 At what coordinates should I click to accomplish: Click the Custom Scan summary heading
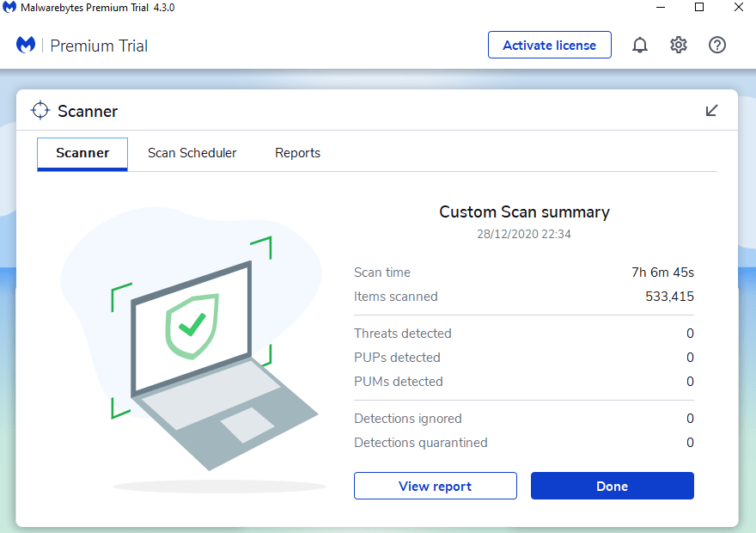(524, 212)
